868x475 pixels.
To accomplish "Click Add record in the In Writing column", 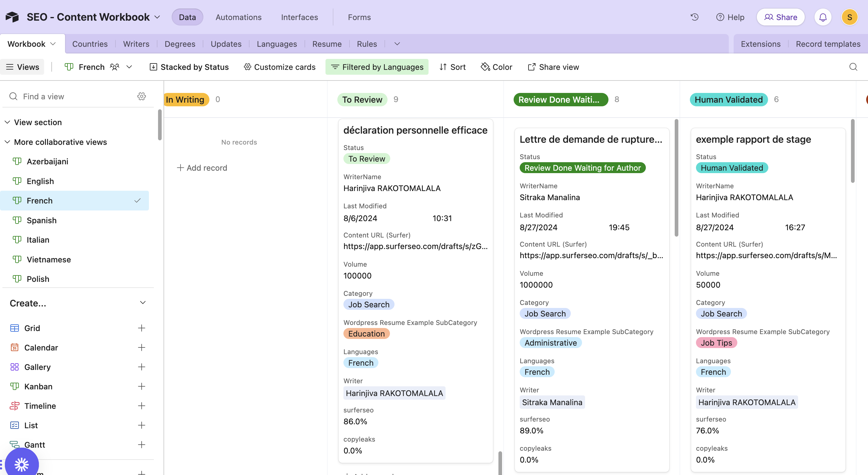I will 202,168.
